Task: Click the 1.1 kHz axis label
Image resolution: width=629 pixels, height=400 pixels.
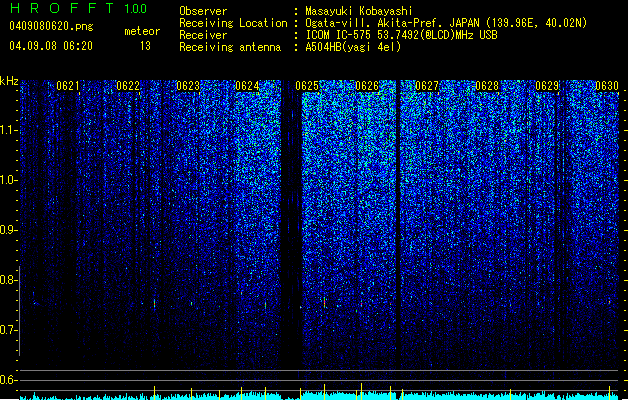Action: pyautogui.click(x=9, y=130)
